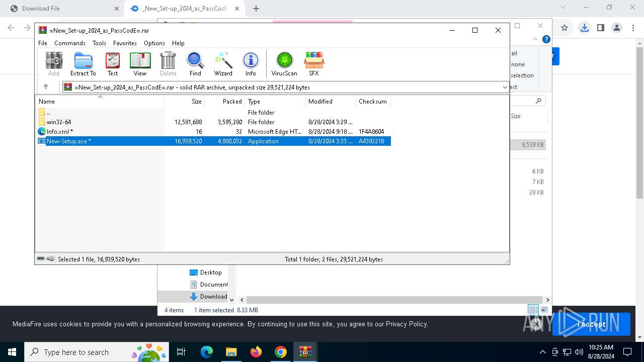The width and height of the screenshot is (644, 362).
Task: Sort by the Checksum column header
Action: 373,102
